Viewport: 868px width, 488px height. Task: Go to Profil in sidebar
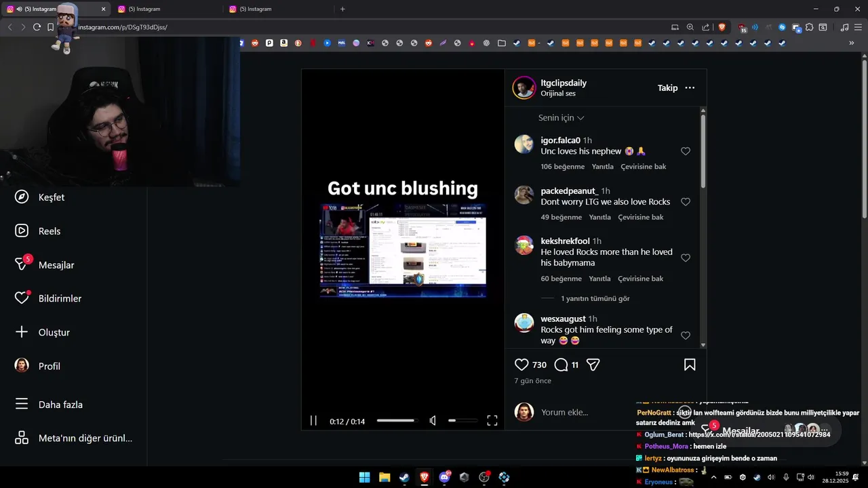pyautogui.click(x=38, y=366)
